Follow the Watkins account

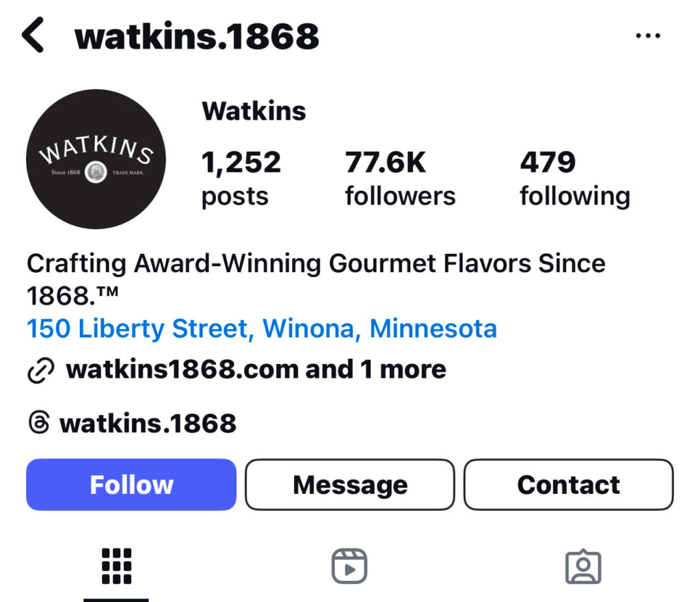tap(131, 484)
